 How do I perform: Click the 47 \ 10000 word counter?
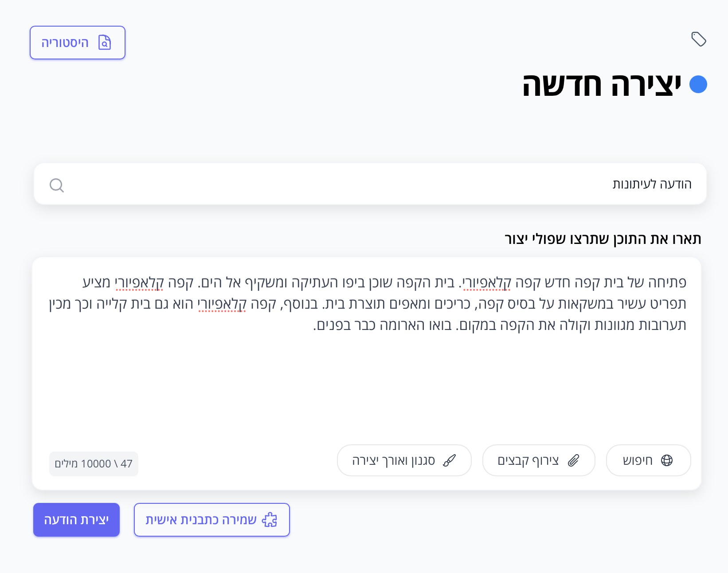click(94, 464)
